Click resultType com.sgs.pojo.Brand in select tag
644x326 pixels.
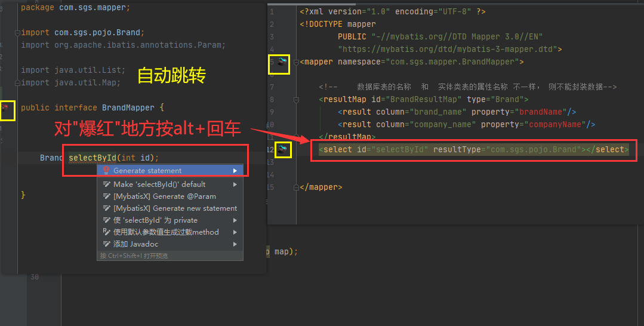tap(534, 149)
